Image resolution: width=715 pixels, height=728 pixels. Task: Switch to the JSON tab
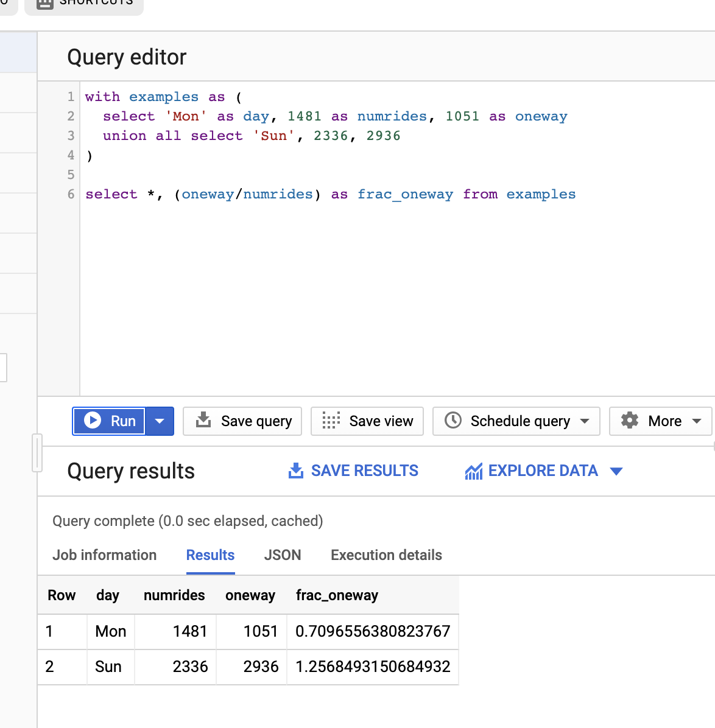click(x=283, y=555)
